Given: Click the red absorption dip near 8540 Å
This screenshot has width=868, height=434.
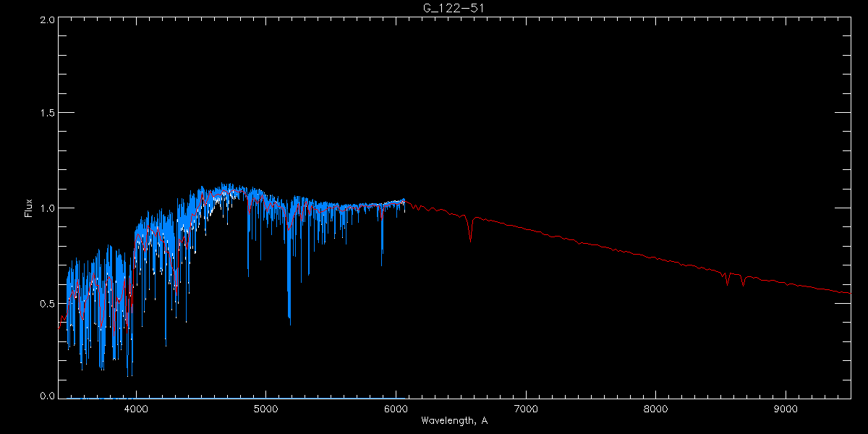Looking at the screenshot, I should pos(727,278).
